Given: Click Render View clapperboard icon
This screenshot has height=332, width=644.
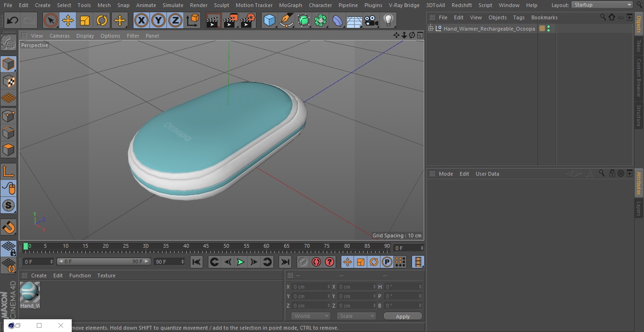Looking at the screenshot, I should coord(214,20).
